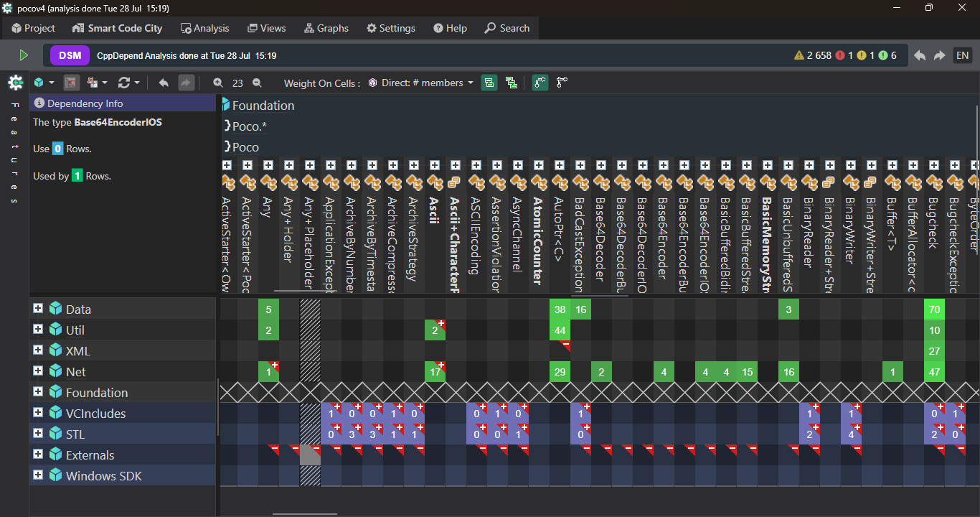
Task: Expand the VCIncludes row
Action: pos(37,412)
